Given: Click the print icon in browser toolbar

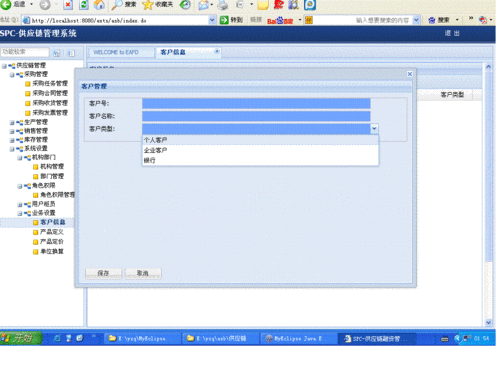Looking at the screenshot, I should coord(223,5).
